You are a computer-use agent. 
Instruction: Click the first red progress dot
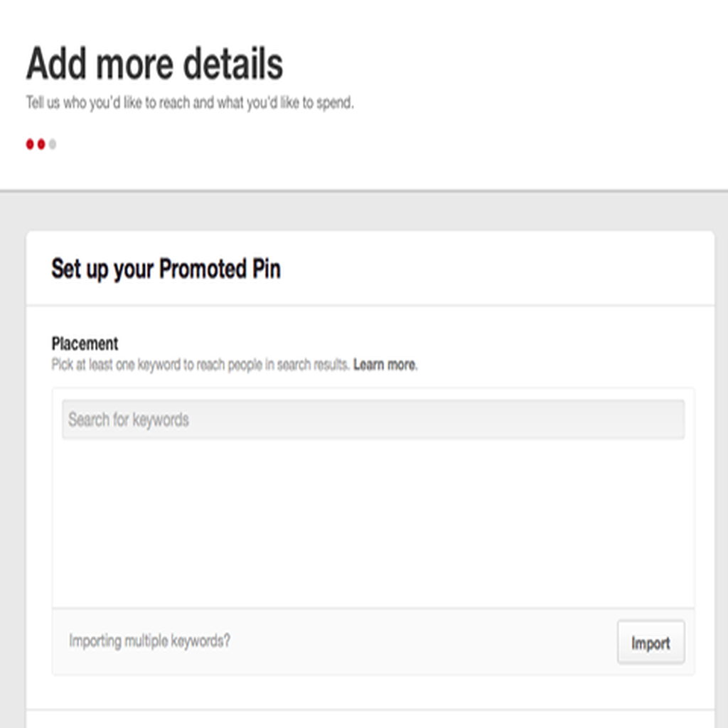coord(30,144)
